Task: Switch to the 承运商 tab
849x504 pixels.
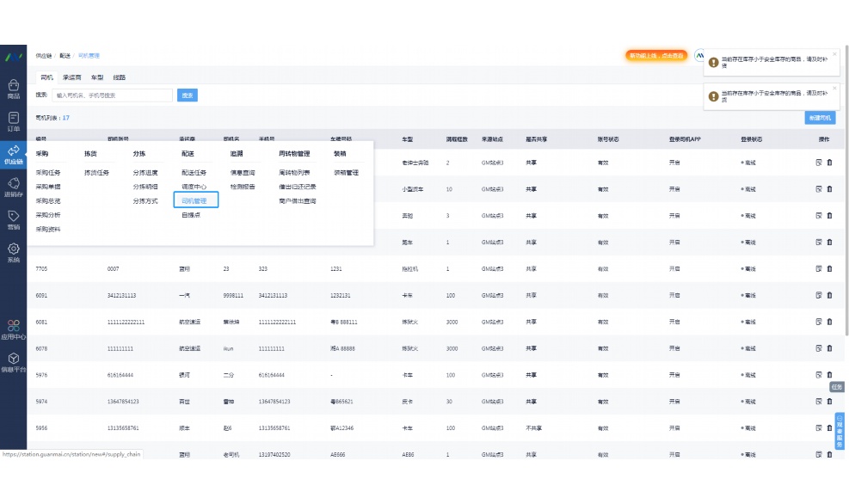Action: [71, 77]
